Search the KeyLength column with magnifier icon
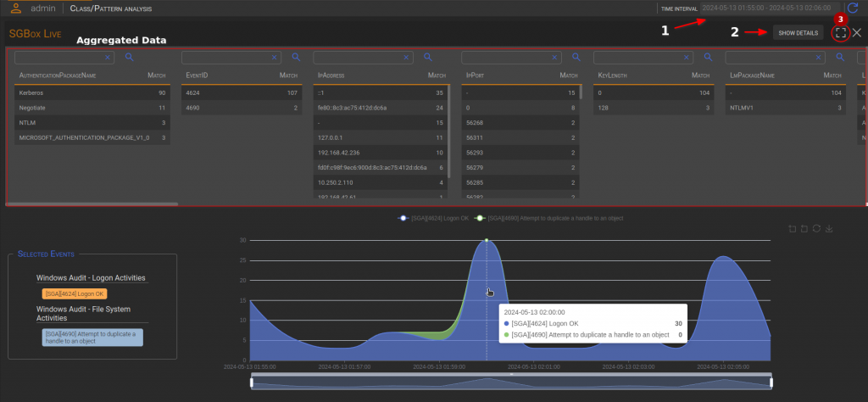Screen dimensions: 868x402 (709, 57)
